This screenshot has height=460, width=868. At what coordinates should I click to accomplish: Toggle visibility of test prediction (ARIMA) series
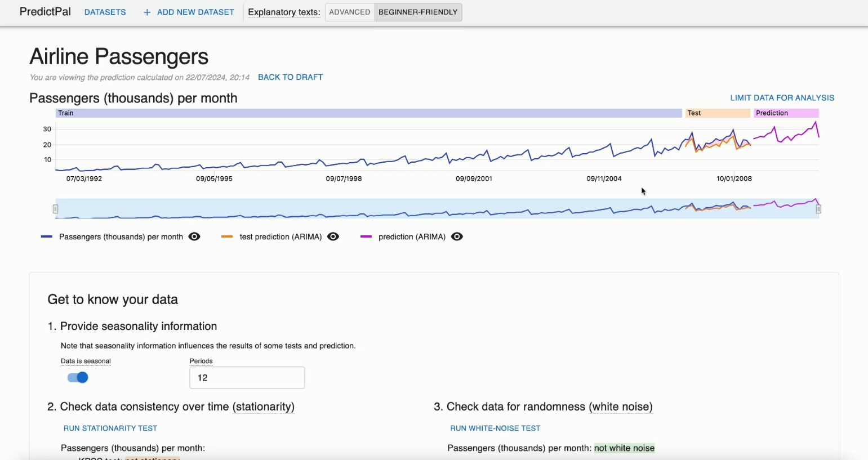tap(333, 236)
